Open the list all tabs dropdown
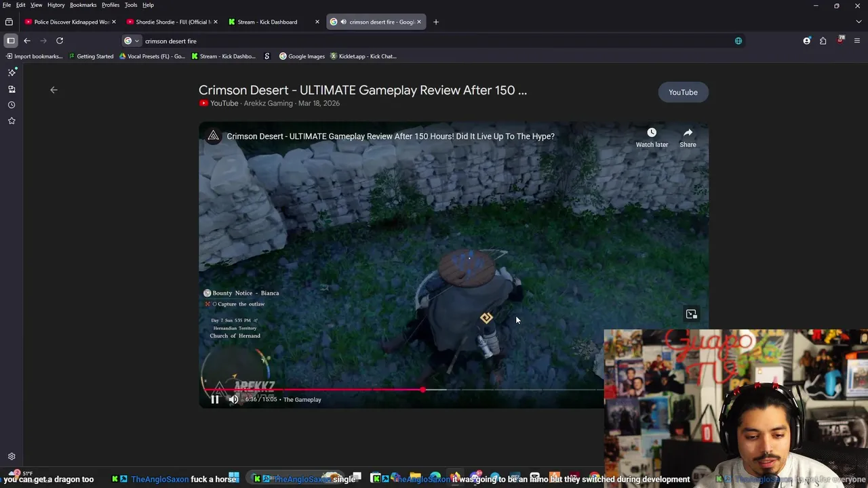This screenshot has width=868, height=488. tap(857, 22)
